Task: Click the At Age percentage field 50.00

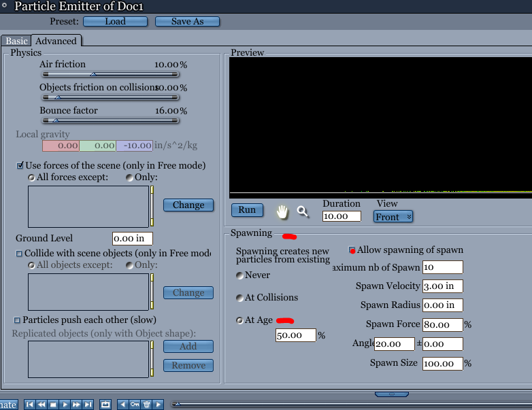Action: pyautogui.click(x=295, y=335)
